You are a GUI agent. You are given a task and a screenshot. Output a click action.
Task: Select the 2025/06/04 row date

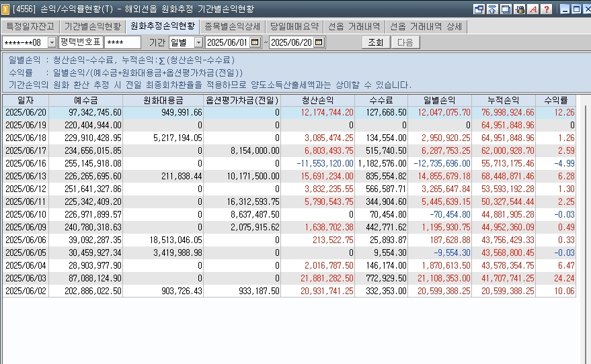pos(26,266)
